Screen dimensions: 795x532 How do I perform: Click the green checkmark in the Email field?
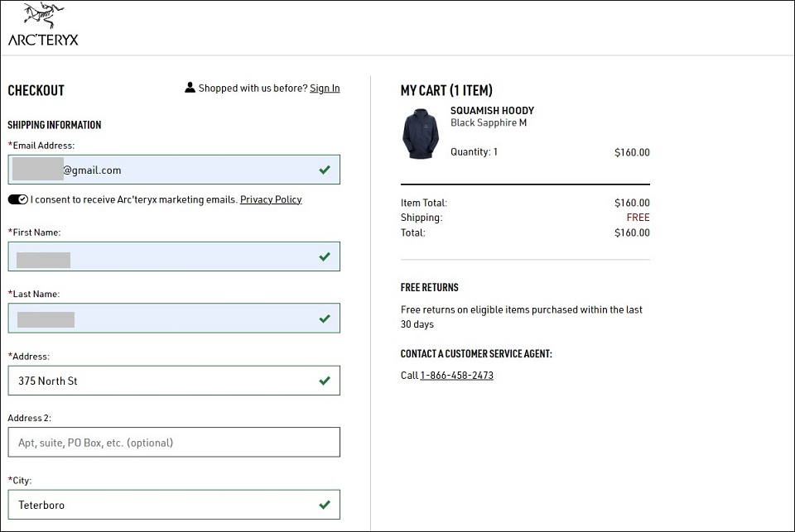point(325,170)
